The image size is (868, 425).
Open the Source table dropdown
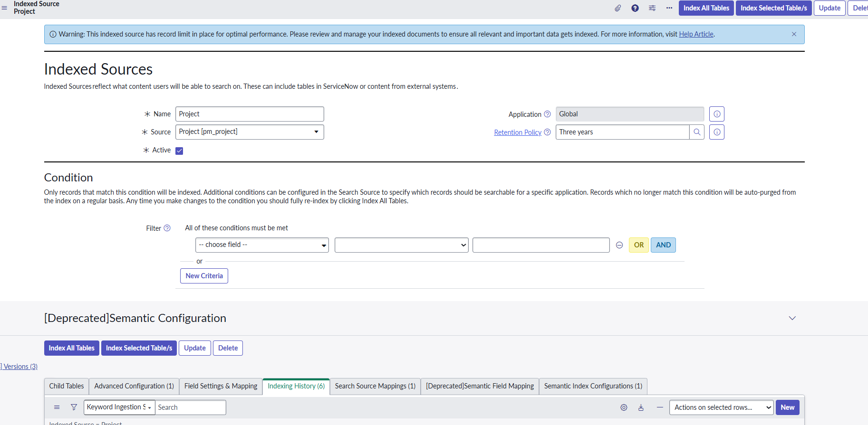click(249, 132)
